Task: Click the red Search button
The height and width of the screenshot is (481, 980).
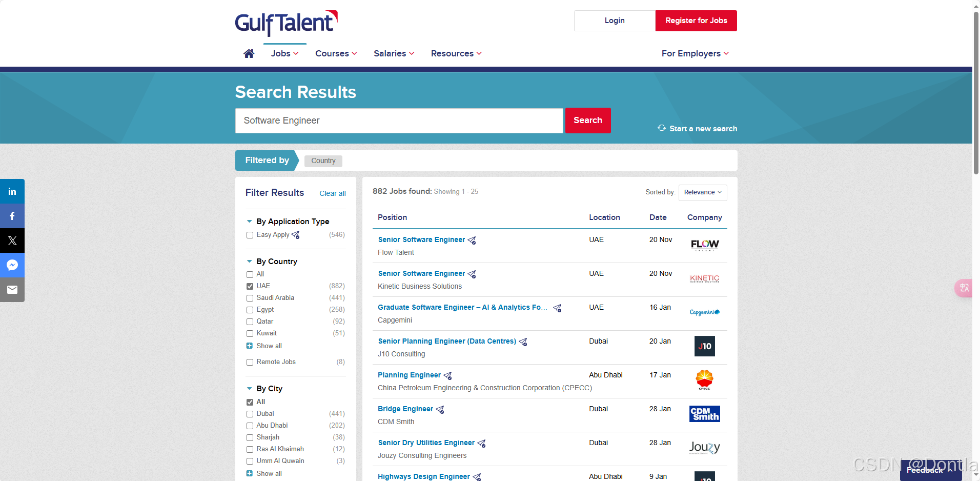Action: pos(588,121)
